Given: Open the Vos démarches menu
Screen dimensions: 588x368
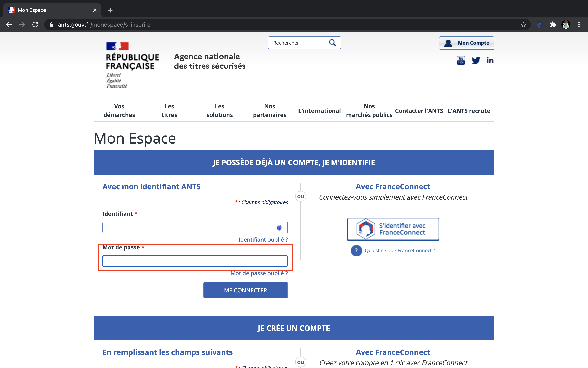Looking at the screenshot, I should 119,110.
